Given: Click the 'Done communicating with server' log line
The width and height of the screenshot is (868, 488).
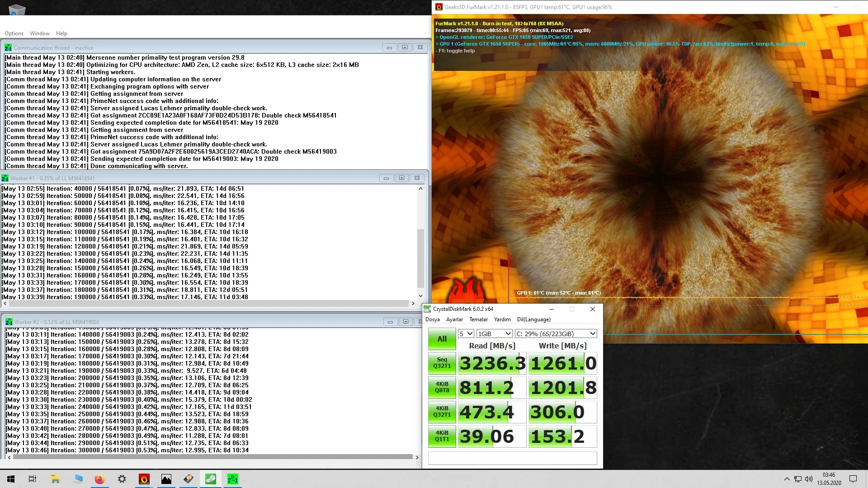Looking at the screenshot, I should coord(96,166).
